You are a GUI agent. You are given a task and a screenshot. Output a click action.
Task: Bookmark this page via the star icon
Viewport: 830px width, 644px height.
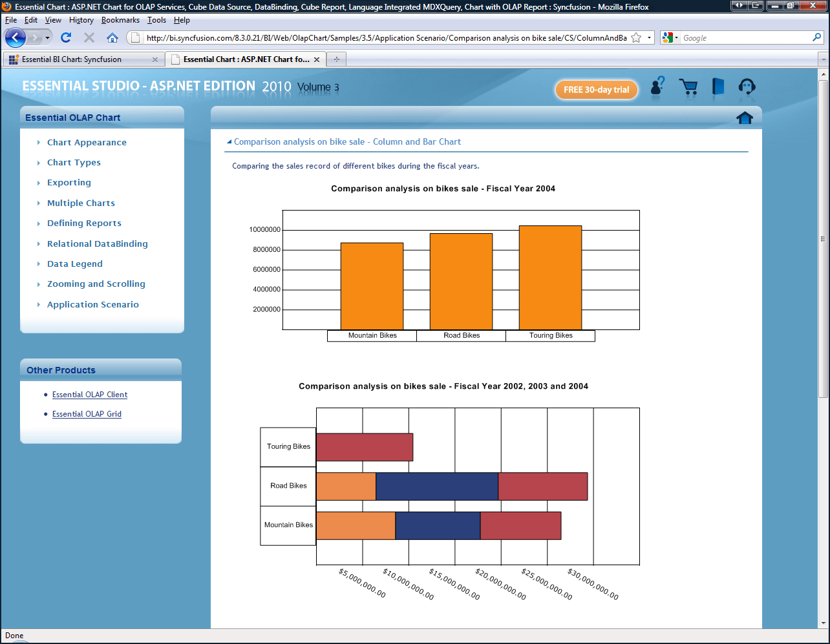pyautogui.click(x=637, y=37)
